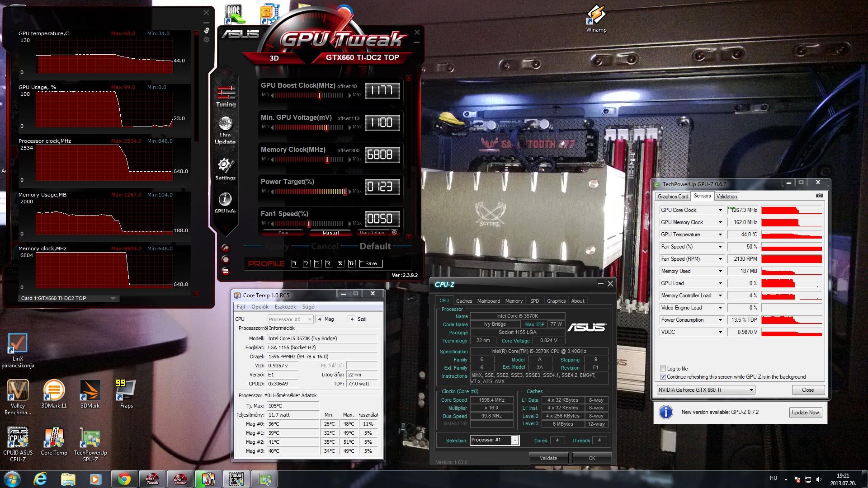The height and width of the screenshot is (488, 868).
Task: Open the NVIDIA GeForce GTX 660 Ti selector
Action: click(706, 390)
